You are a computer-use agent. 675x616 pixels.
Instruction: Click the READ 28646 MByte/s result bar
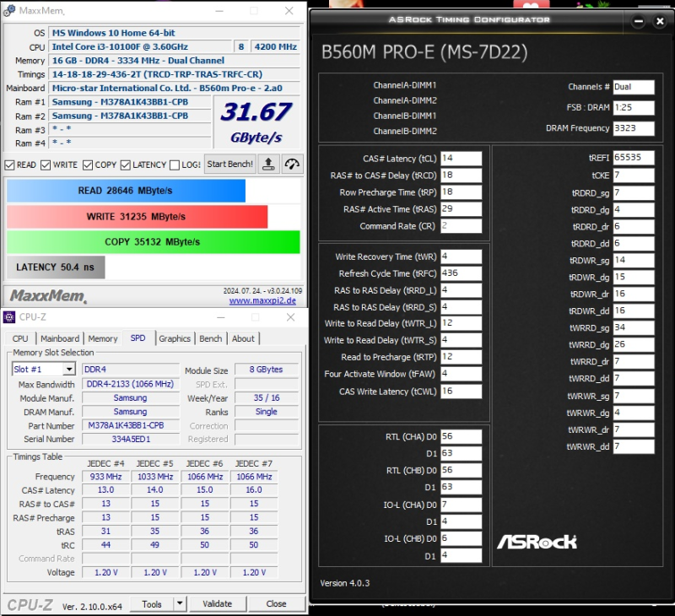pyautogui.click(x=126, y=191)
